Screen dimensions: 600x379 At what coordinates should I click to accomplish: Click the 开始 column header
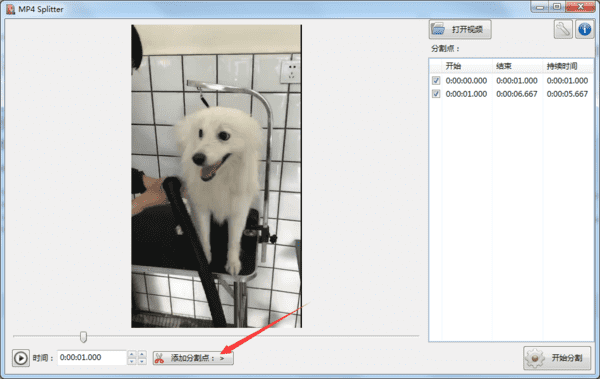pyautogui.click(x=453, y=66)
